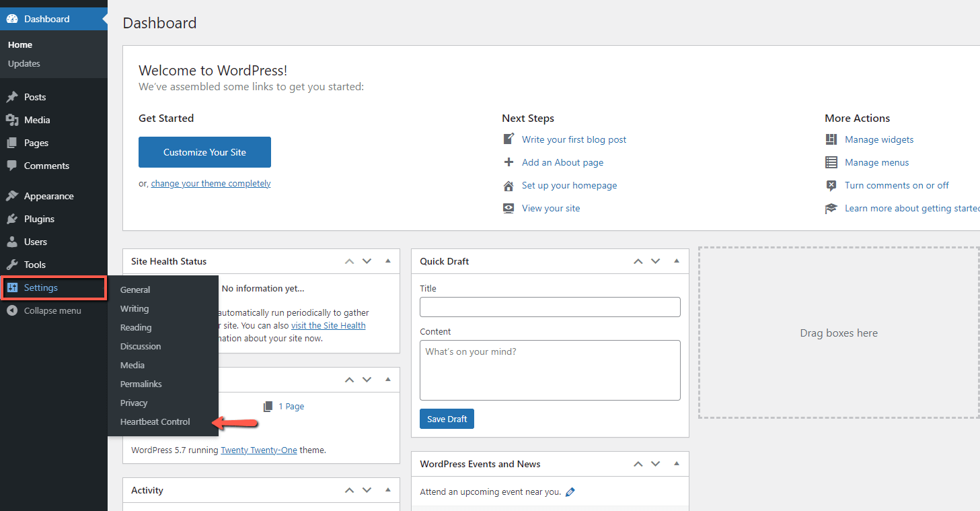Open the 1 Page link
Screen dimensions: 980x511
(x=291, y=406)
